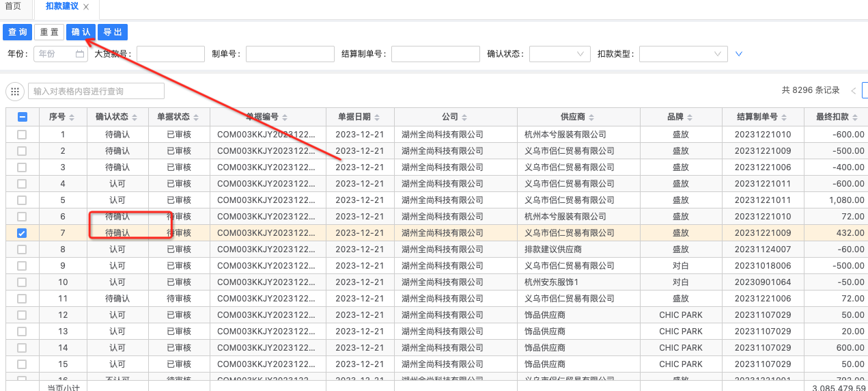
Task: Toggle the select-all header checkbox
Action: pos(22,117)
